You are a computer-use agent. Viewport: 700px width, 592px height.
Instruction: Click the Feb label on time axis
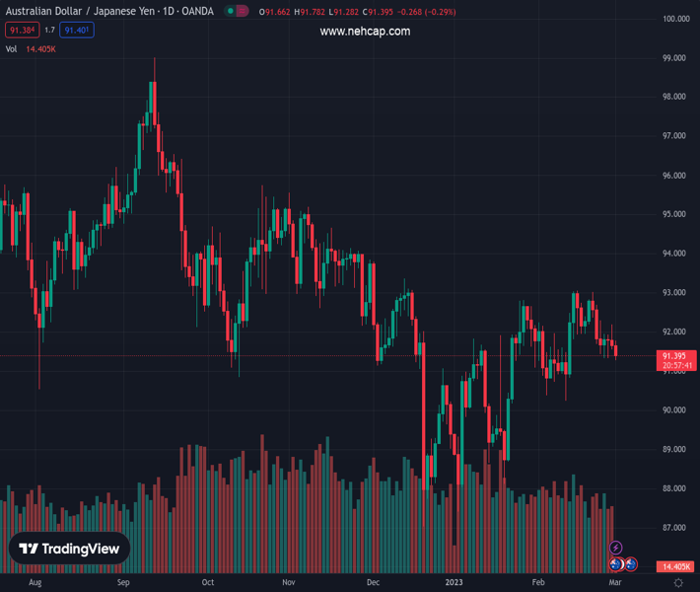[x=538, y=582]
